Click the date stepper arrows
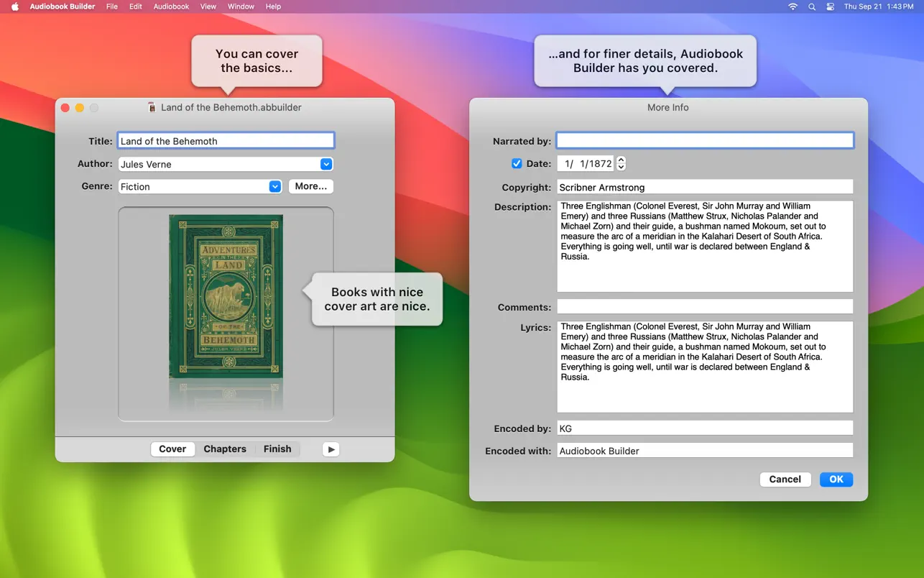The image size is (924, 578). click(x=621, y=164)
